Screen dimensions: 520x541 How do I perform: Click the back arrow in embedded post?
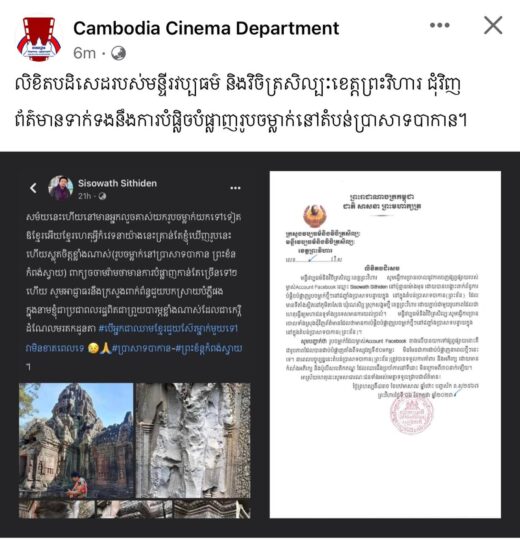(33, 188)
